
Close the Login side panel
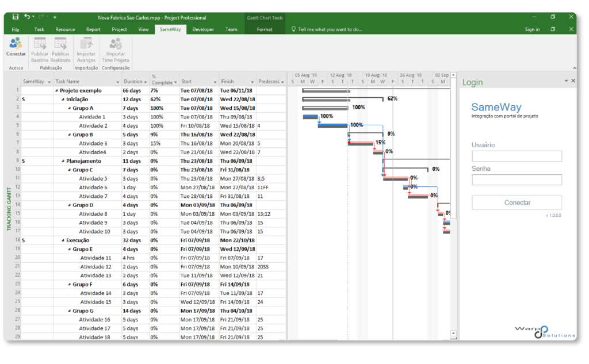pos(573,81)
